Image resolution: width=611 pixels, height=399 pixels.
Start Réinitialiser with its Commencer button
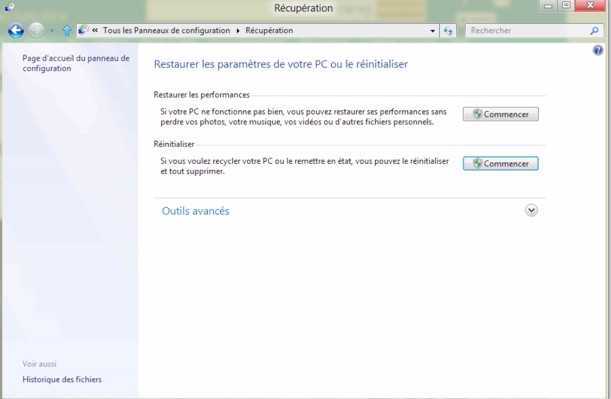coord(501,164)
